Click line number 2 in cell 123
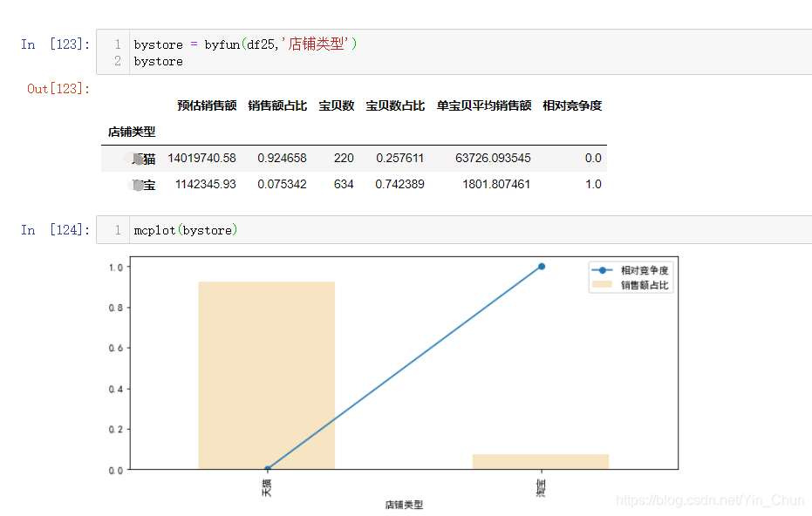812x516 pixels. point(118,61)
